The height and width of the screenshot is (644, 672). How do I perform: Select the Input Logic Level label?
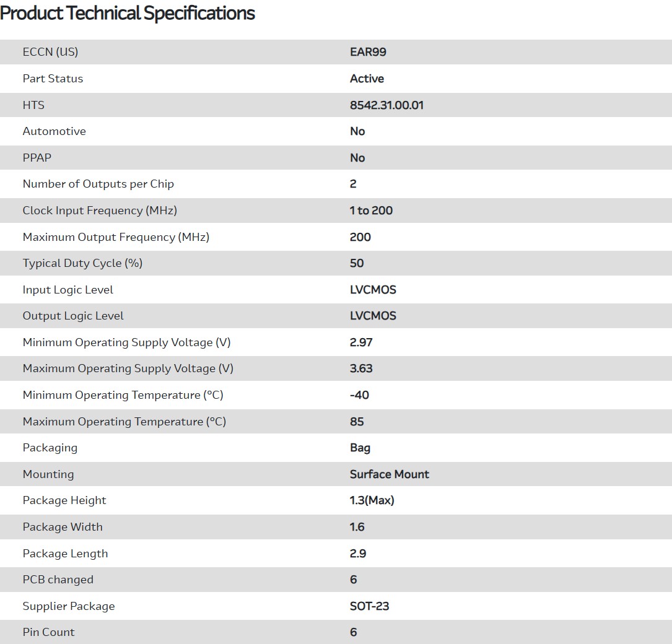(x=68, y=290)
